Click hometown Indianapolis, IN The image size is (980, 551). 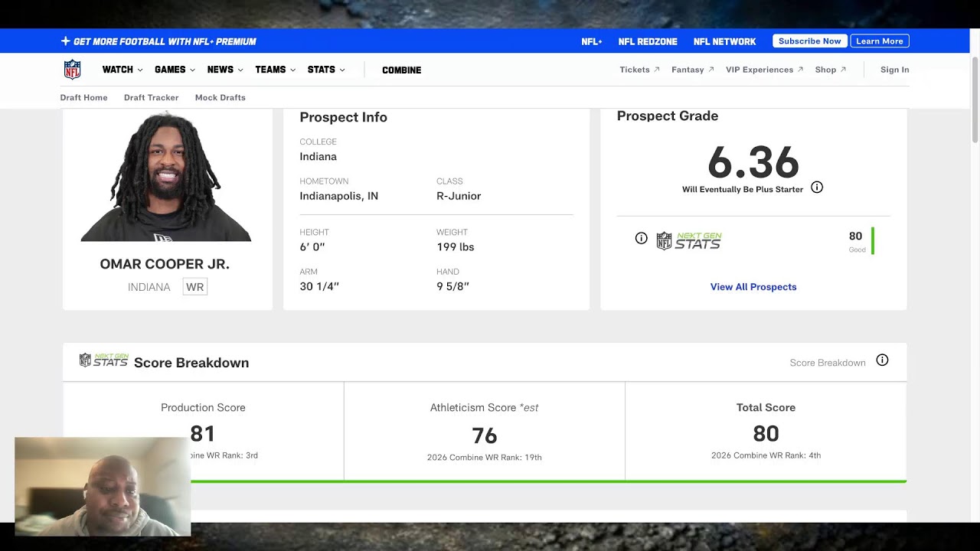[x=339, y=196]
